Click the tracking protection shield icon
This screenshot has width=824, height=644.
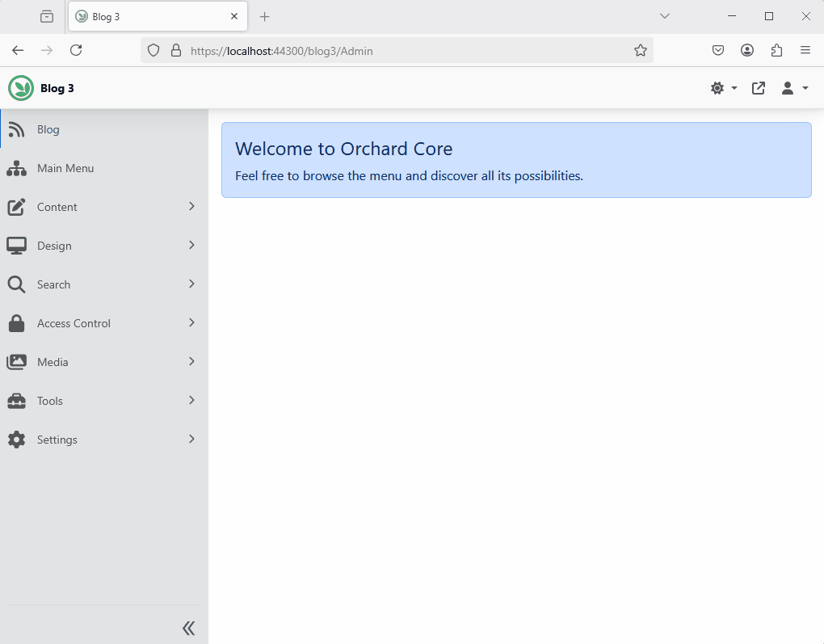coord(153,50)
